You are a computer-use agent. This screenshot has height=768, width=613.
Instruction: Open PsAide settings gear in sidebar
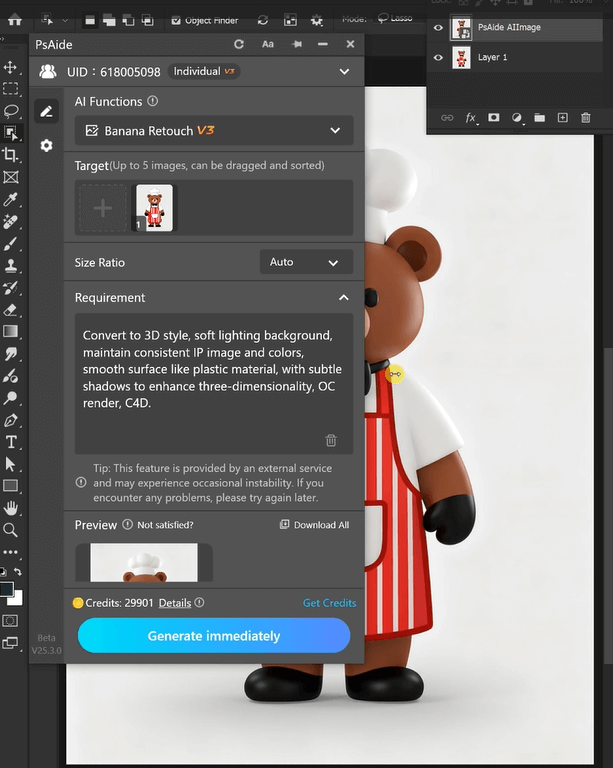tap(46, 146)
